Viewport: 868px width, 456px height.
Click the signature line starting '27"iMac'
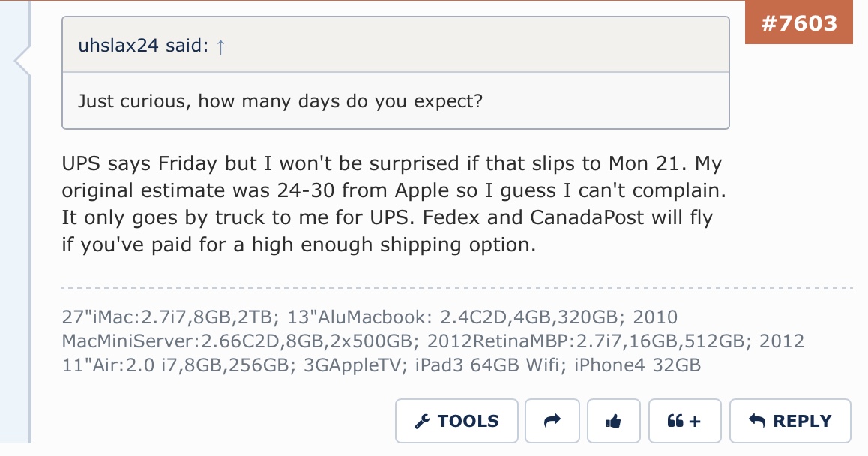pyautogui.click(x=370, y=316)
